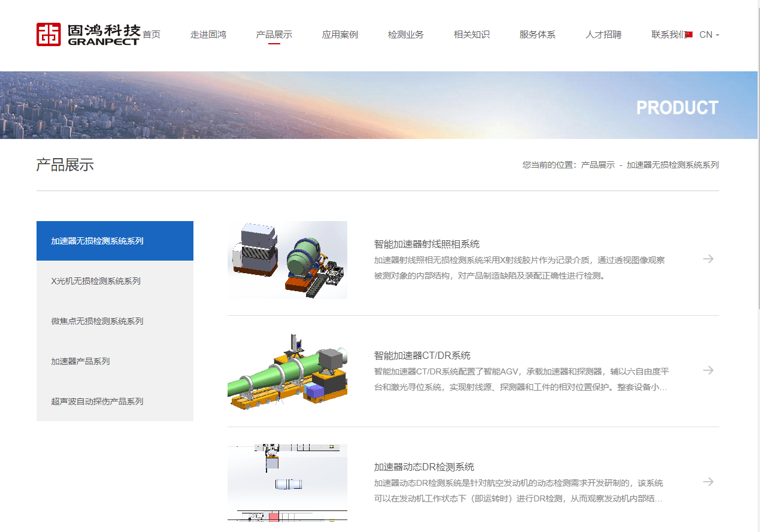Open the 首页 menu item
Screen dimensions: 760x532
[152, 35]
